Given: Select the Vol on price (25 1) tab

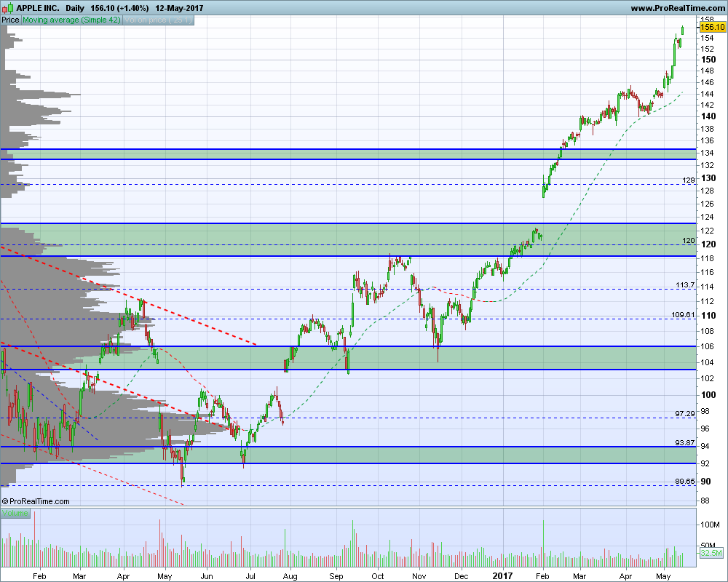Looking at the screenshot, I should (x=158, y=20).
